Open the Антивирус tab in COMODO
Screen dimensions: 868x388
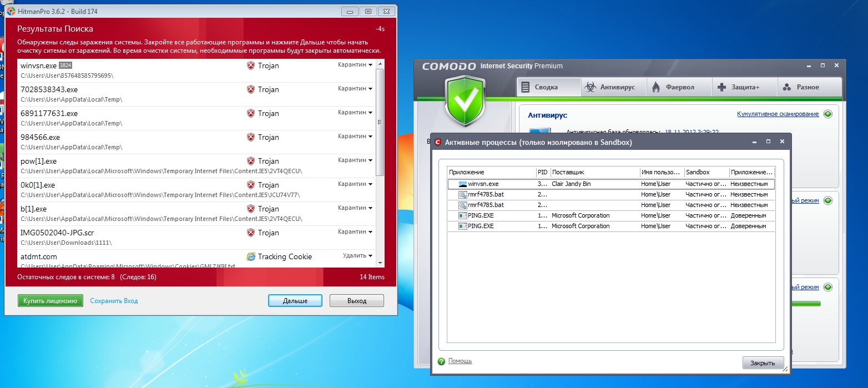tap(613, 87)
